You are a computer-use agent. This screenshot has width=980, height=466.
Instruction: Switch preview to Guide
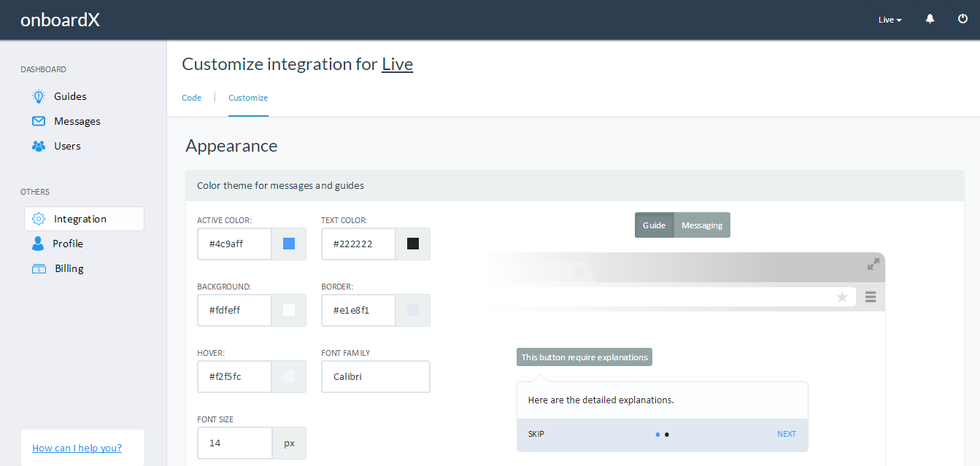pyautogui.click(x=654, y=225)
